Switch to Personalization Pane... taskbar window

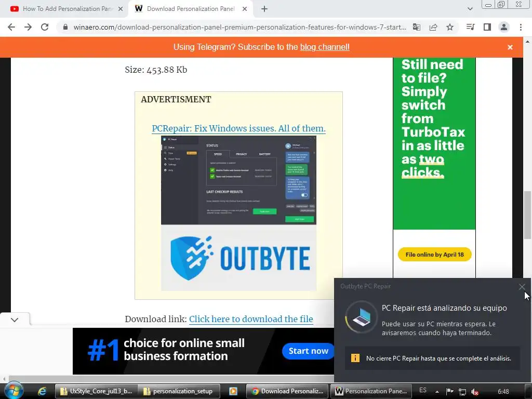[372, 391]
